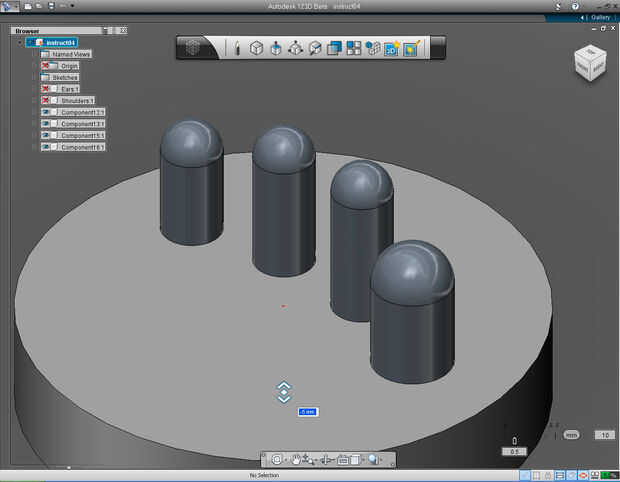Select the Pan hand tool in navigation bar

[x=297, y=459]
